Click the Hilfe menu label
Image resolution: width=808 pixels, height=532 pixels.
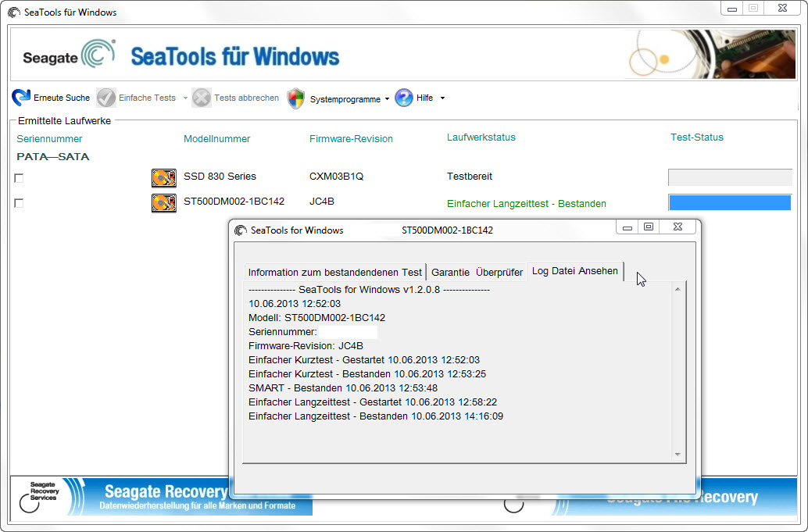[x=424, y=98]
